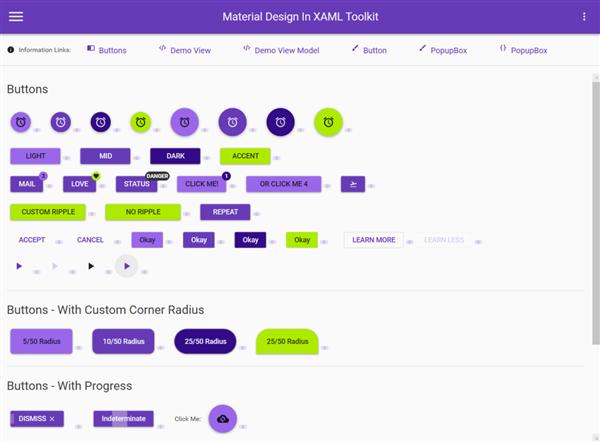Click the CUSTOM RIPPLE button

point(48,212)
